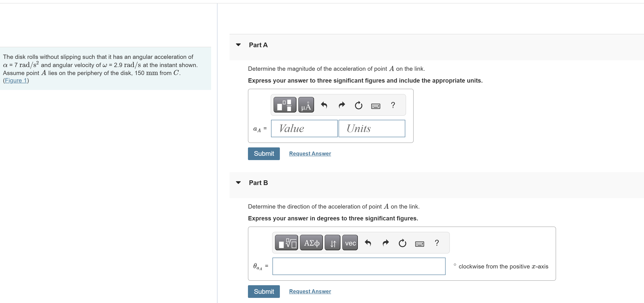Click the up-down arrows icon in Part B

pos(332,242)
